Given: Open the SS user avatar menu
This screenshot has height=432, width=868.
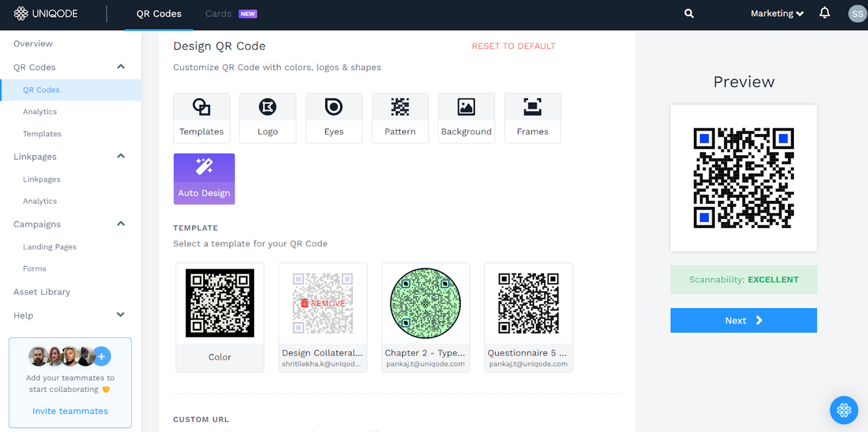Looking at the screenshot, I should pyautogui.click(x=857, y=14).
